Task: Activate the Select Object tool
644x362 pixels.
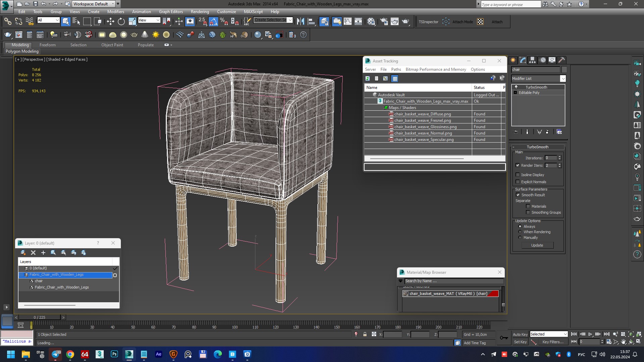Action: pyautogui.click(x=65, y=21)
